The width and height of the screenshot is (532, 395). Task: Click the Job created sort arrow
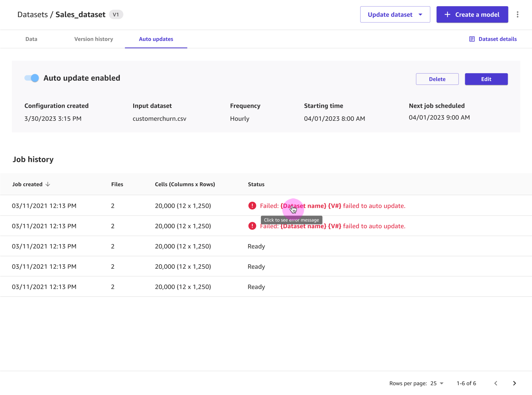tap(48, 184)
